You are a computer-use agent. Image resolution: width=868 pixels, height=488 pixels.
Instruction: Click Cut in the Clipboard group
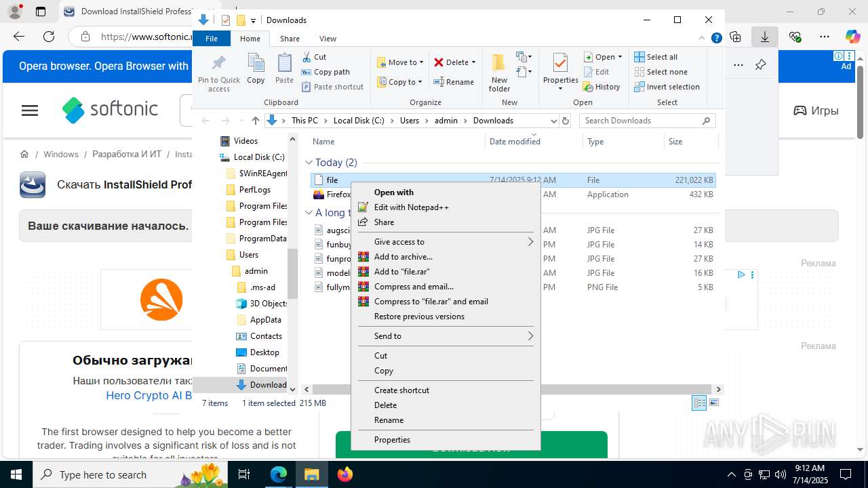(314, 57)
